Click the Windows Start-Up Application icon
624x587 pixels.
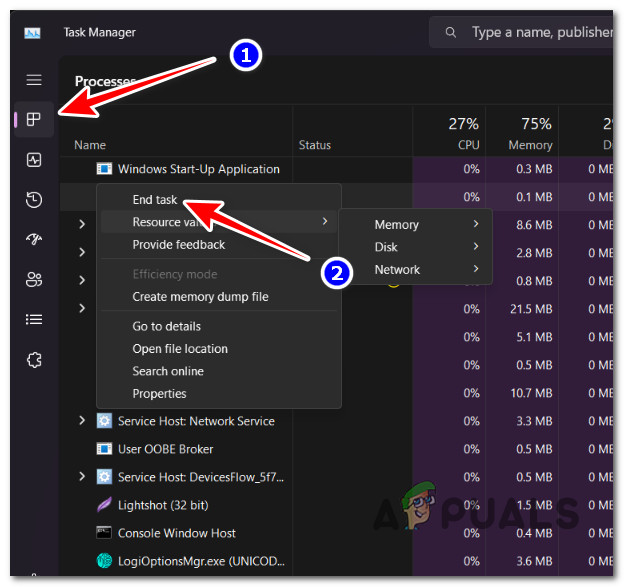tap(104, 169)
